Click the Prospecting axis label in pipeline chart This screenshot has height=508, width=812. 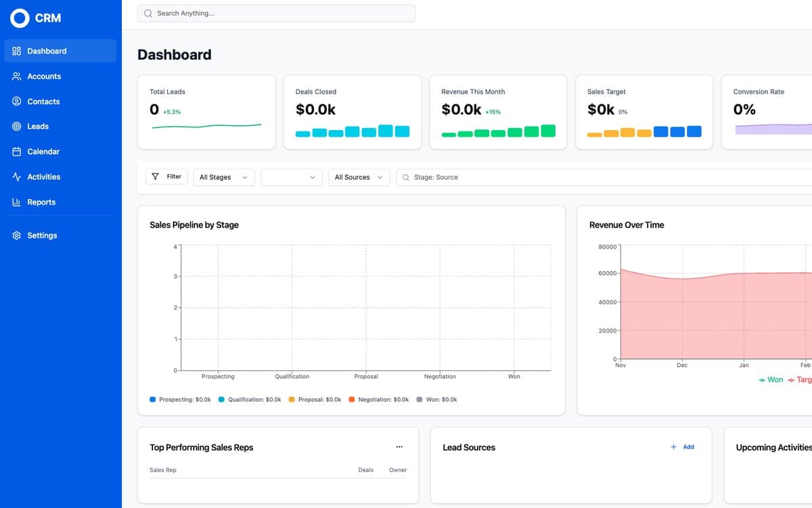tap(218, 377)
